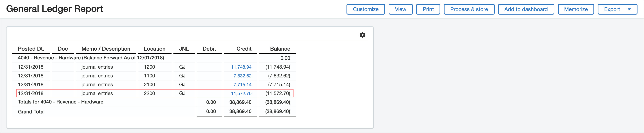
Task: Click the Memo / Description column header
Action: [x=106, y=49]
